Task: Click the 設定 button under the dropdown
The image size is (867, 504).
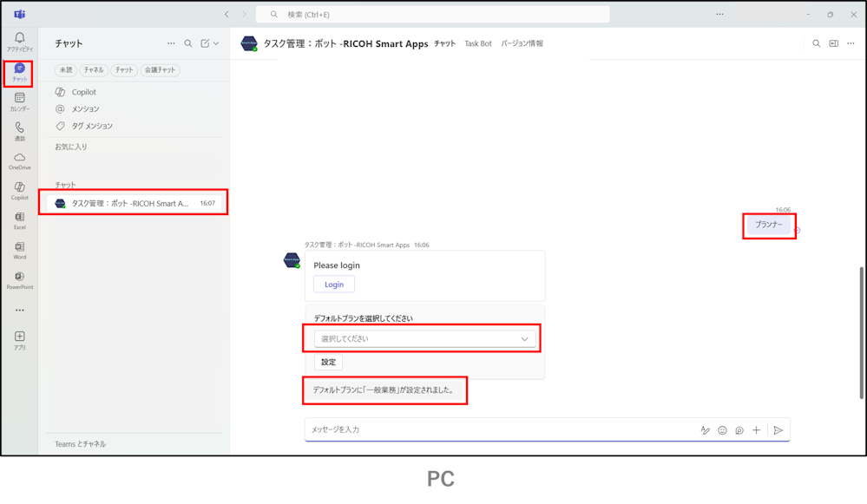Action: 328,362
